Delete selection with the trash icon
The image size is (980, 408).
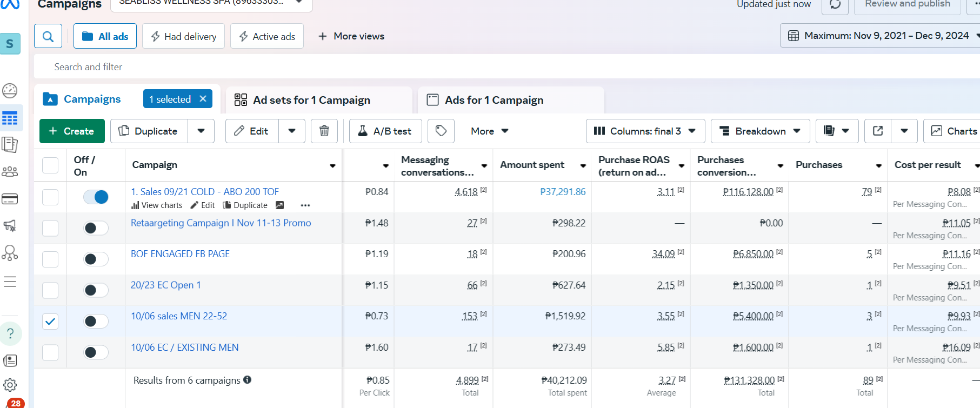click(324, 131)
